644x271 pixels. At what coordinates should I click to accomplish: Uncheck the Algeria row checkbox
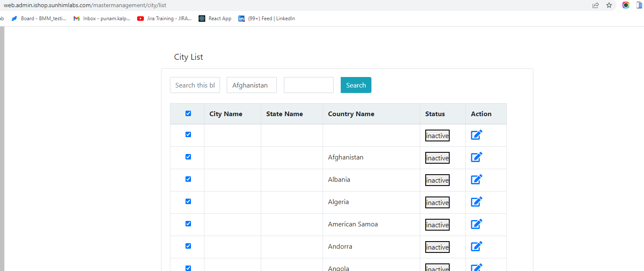point(188,202)
